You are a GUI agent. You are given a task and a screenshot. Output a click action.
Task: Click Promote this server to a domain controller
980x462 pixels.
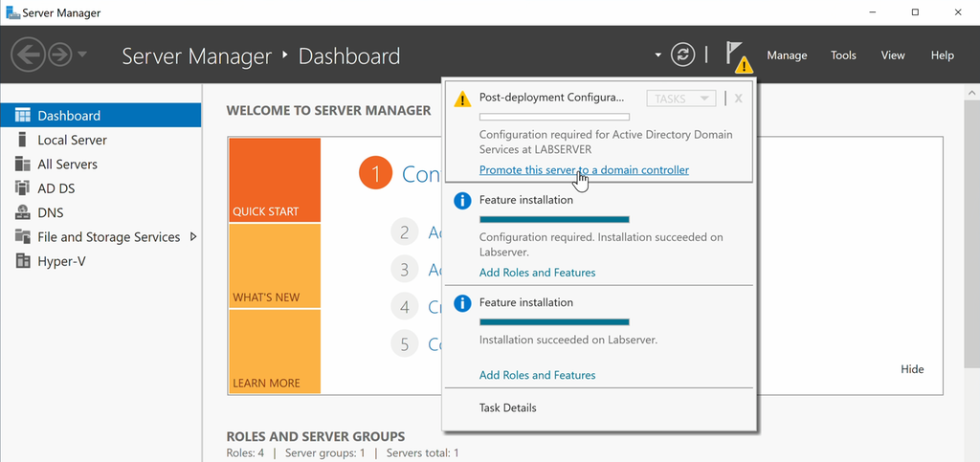(584, 170)
